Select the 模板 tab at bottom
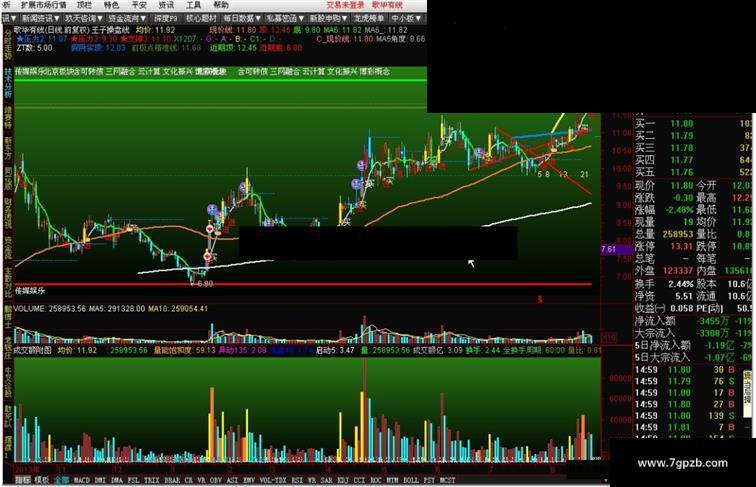This screenshot has width=756, height=487. click(41, 480)
